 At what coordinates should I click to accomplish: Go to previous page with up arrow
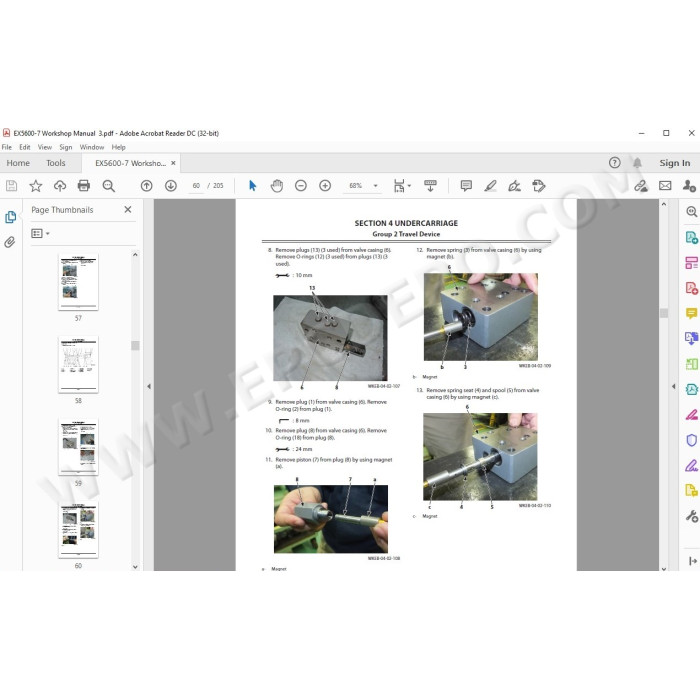pyautogui.click(x=146, y=186)
